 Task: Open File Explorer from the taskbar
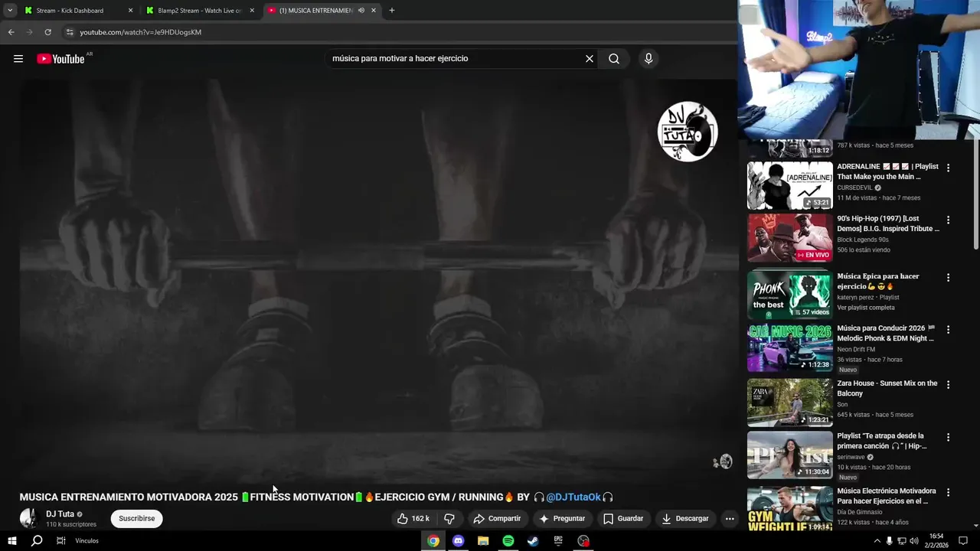click(483, 540)
